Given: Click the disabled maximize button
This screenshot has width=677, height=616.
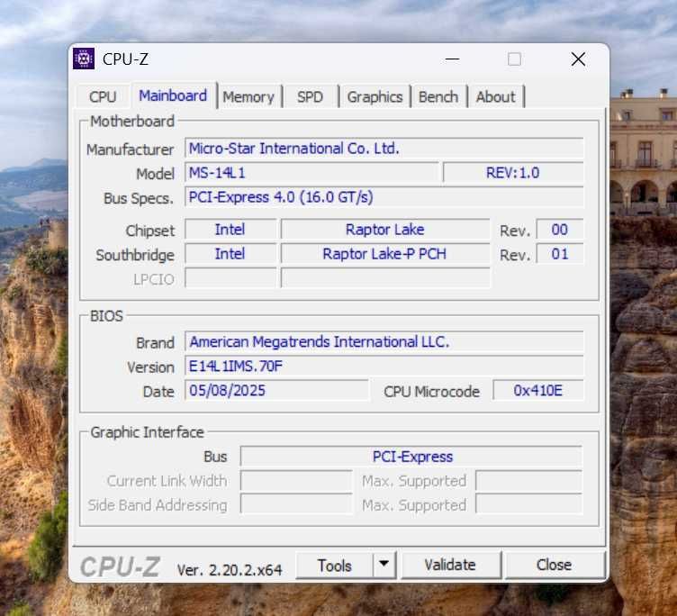Looking at the screenshot, I should [514, 59].
